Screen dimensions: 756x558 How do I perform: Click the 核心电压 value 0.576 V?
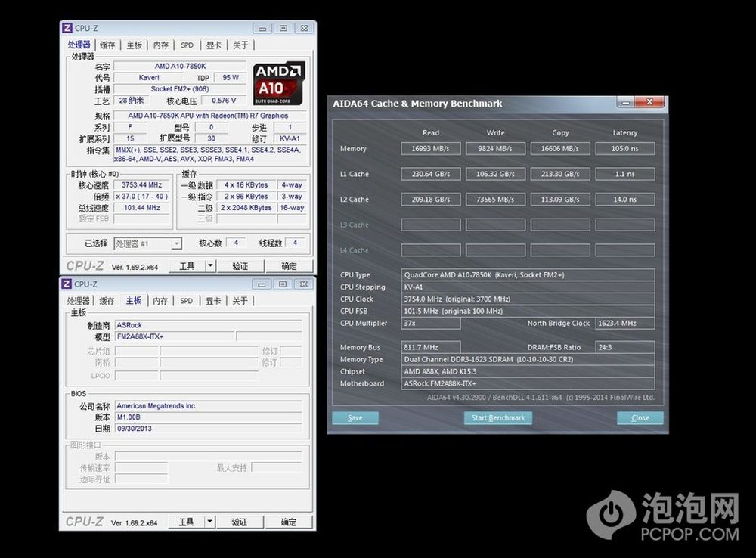[x=225, y=101]
